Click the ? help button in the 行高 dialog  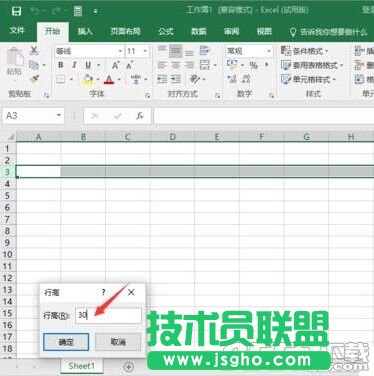[x=103, y=292]
